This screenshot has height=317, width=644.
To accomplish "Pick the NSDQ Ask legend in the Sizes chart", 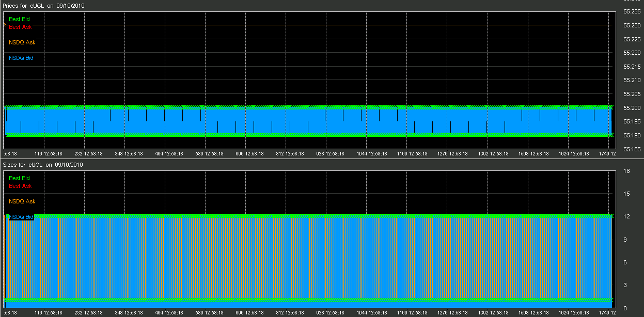I will click(x=22, y=201).
